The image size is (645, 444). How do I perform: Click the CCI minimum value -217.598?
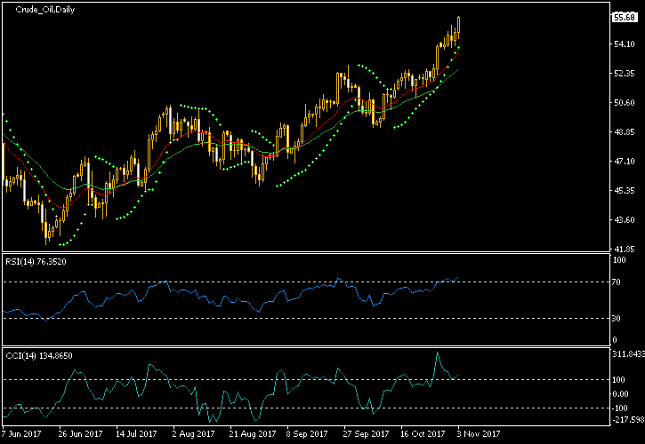(x=628, y=420)
